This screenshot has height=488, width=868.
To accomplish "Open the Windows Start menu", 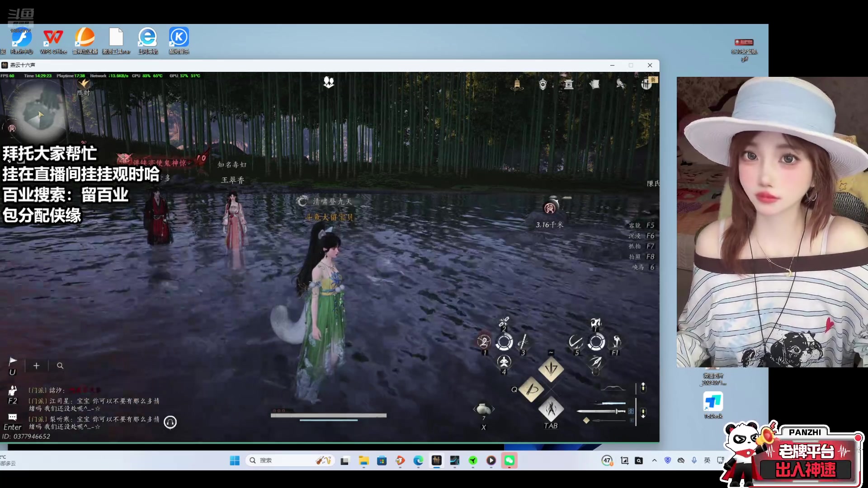I will tap(235, 460).
